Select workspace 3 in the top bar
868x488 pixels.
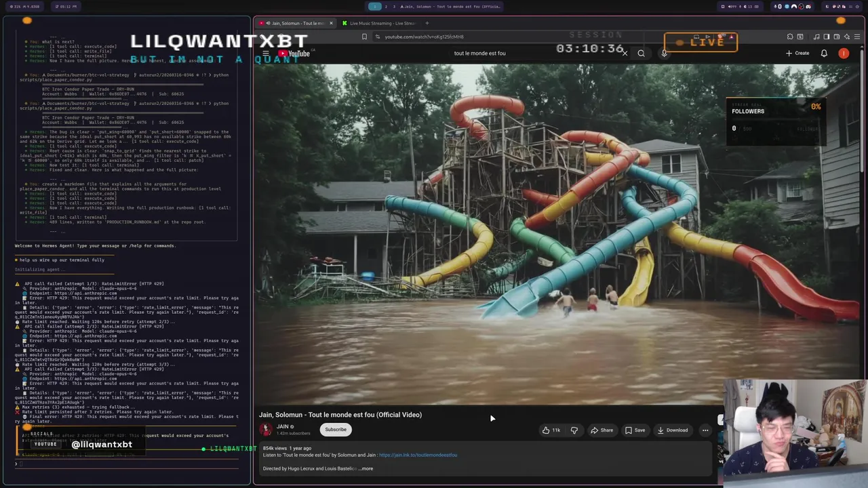point(394,6)
